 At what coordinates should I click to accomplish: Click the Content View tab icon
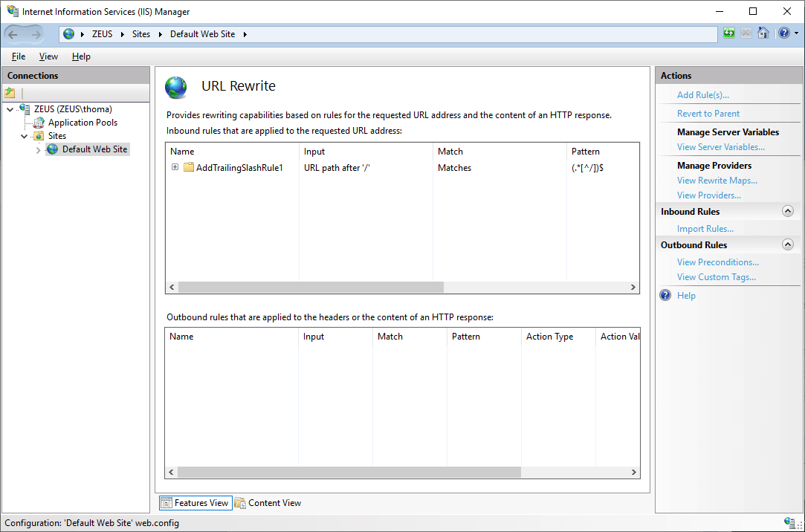click(240, 503)
